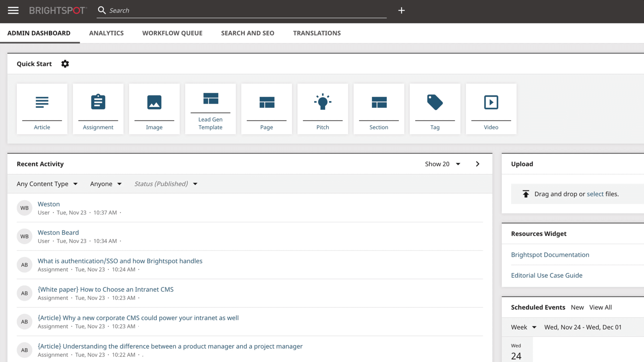
Task: Click the Video play icon tile
Action: pyautogui.click(x=491, y=103)
